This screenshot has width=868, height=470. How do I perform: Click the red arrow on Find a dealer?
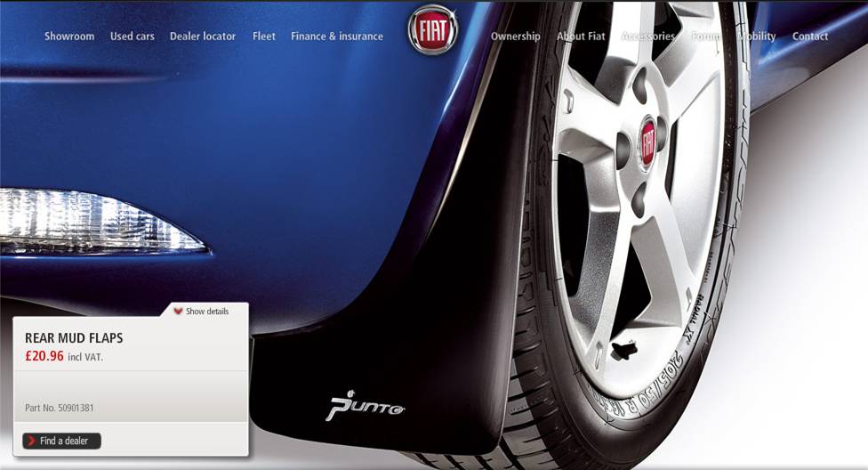(32, 441)
